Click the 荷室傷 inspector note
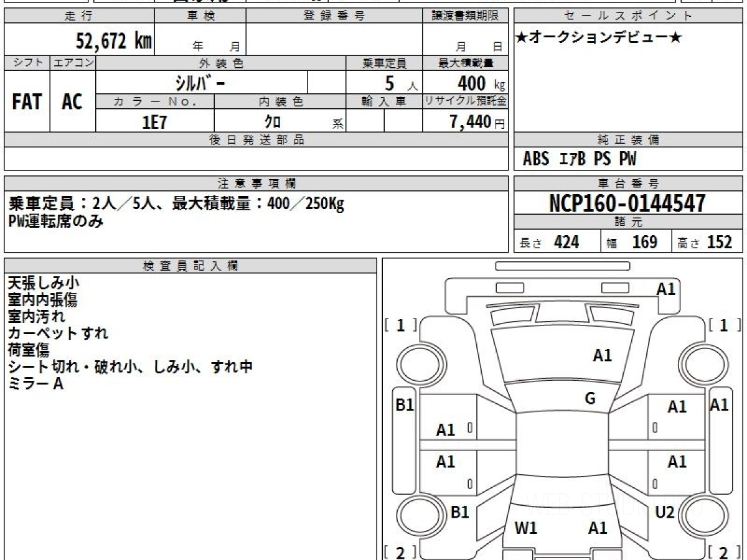 point(29,350)
